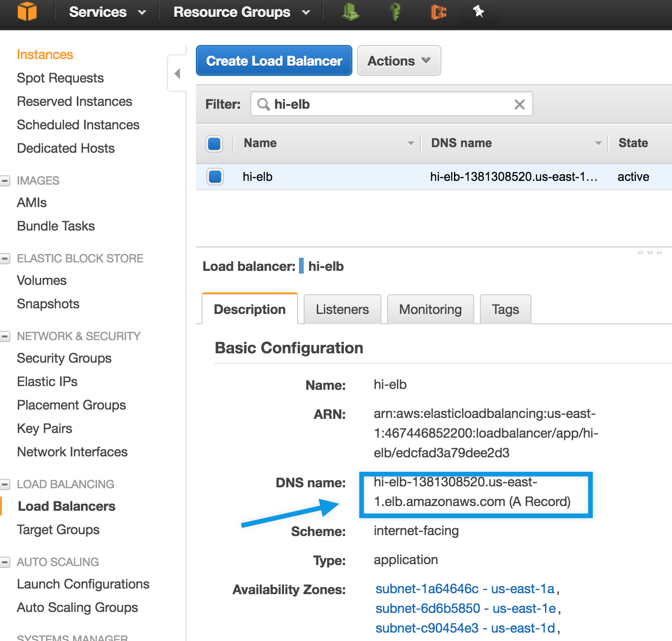Open the Actions dropdown
Screen dimensions: 672x641
[399, 61]
